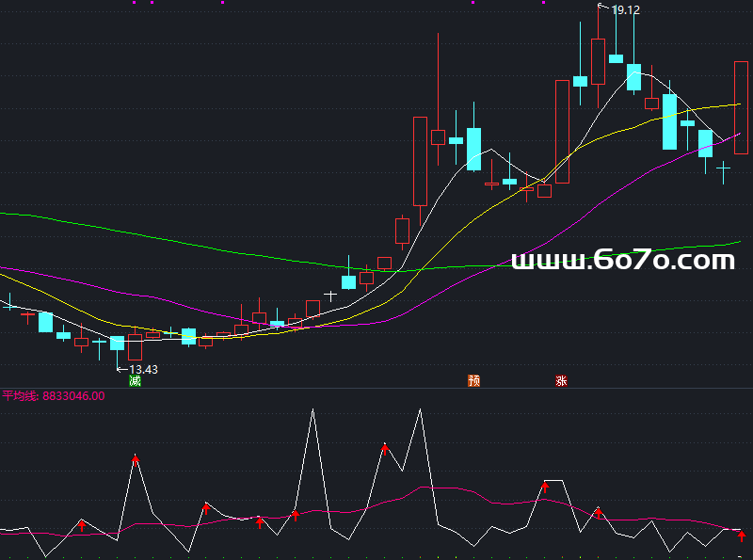Viewport: 753px width, 560px height.
Task: Select the rightmost large red hollow candle
Action: click(742, 106)
